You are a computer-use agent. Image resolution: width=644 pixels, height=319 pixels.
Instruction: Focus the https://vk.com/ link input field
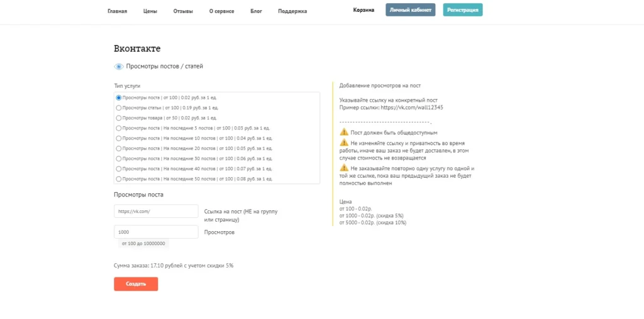point(156,212)
